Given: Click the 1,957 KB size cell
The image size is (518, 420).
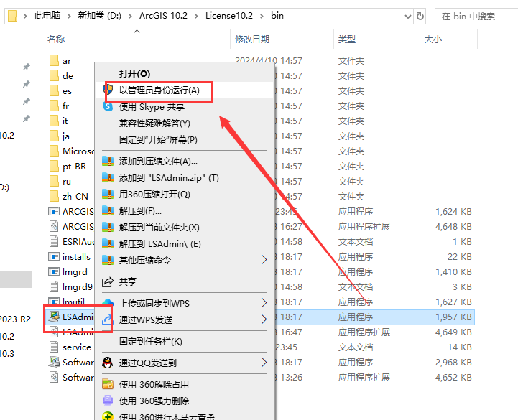Looking at the screenshot, I should coord(453,317).
